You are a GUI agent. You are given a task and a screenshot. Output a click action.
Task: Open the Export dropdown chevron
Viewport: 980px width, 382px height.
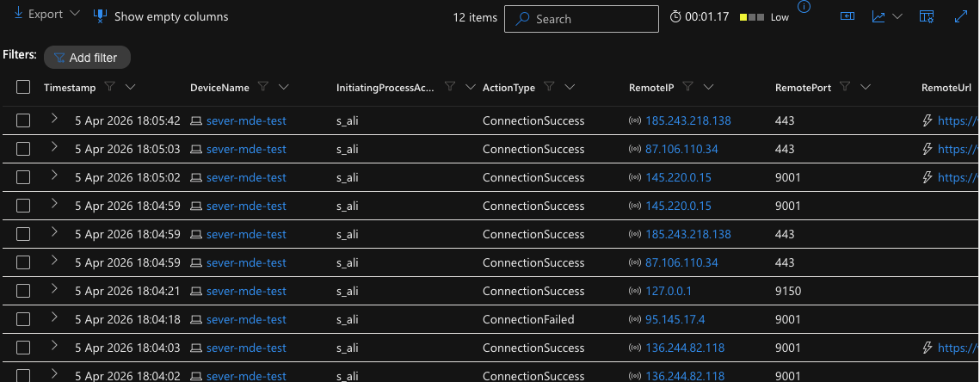(74, 15)
